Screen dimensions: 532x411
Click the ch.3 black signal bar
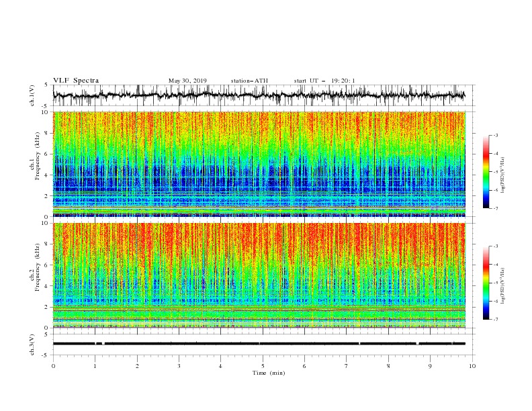pos(259,344)
